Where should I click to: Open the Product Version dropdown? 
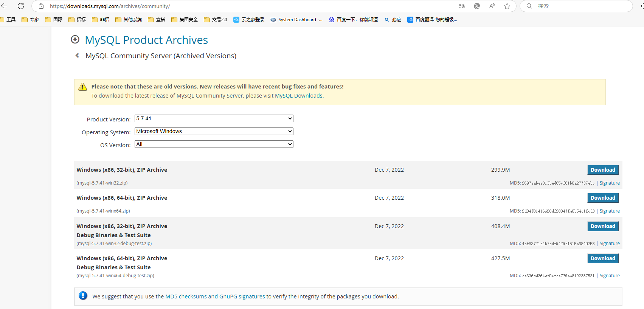pyautogui.click(x=214, y=118)
